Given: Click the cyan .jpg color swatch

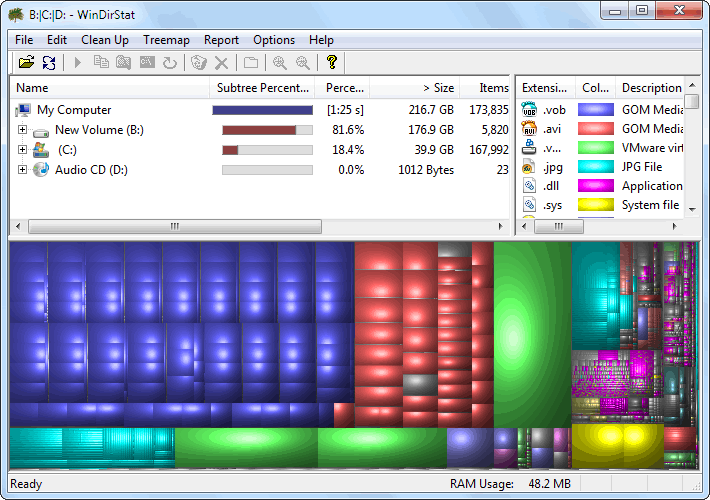Looking at the screenshot, I should point(596,167).
